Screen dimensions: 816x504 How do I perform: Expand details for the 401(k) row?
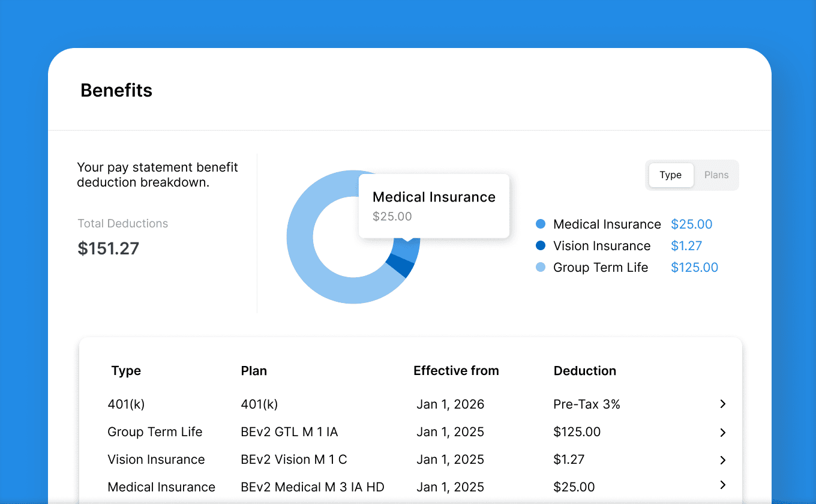[722, 404]
